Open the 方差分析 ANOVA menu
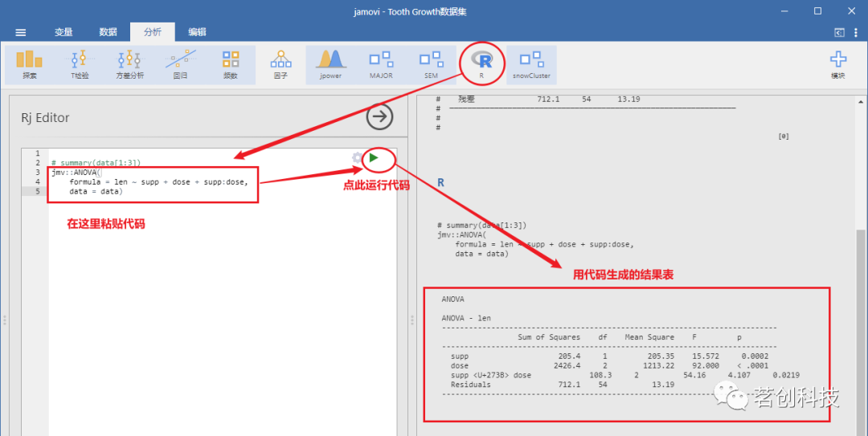This screenshot has height=436, width=868. coord(129,65)
